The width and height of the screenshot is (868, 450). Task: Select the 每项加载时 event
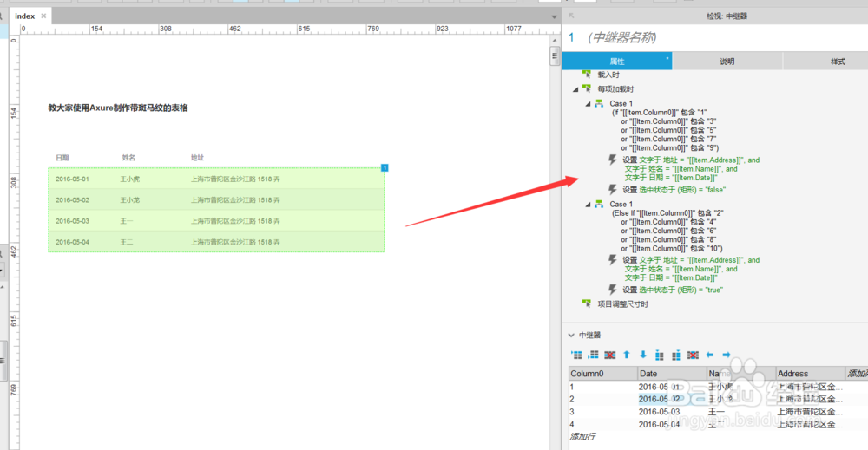(615, 89)
